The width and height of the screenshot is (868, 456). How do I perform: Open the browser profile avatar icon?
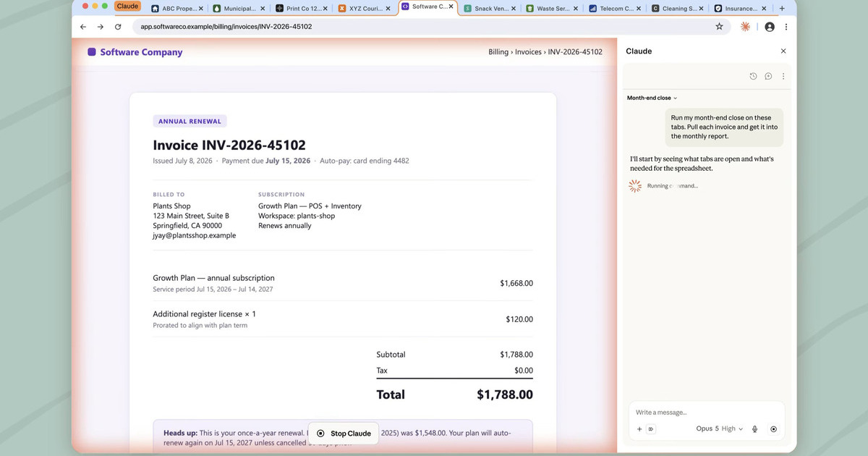pos(770,27)
